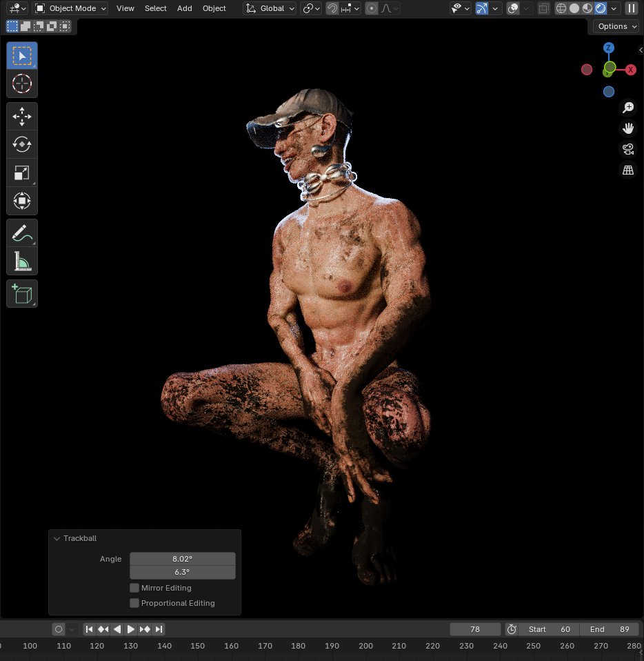Activate the 3D Cursor tool
Image resolution: width=644 pixels, height=661 pixels.
[22, 83]
